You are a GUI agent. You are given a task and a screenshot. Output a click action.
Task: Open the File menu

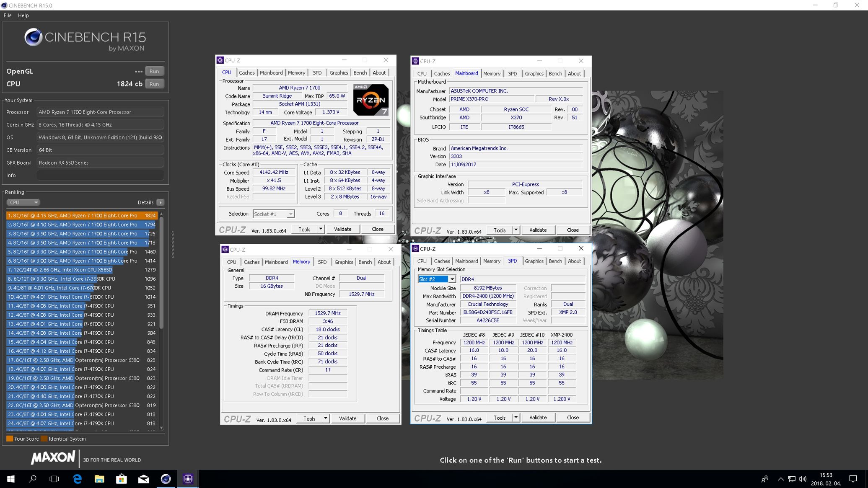point(8,15)
